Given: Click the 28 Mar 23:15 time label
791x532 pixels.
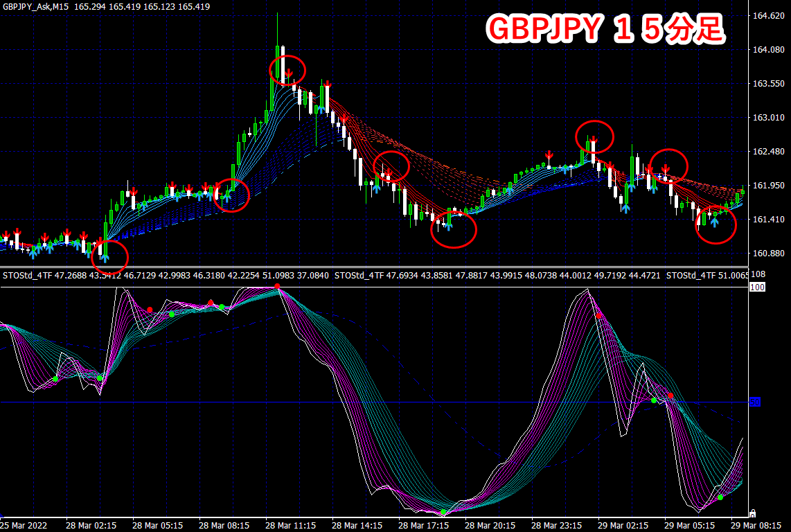Looking at the screenshot, I should (557, 526).
